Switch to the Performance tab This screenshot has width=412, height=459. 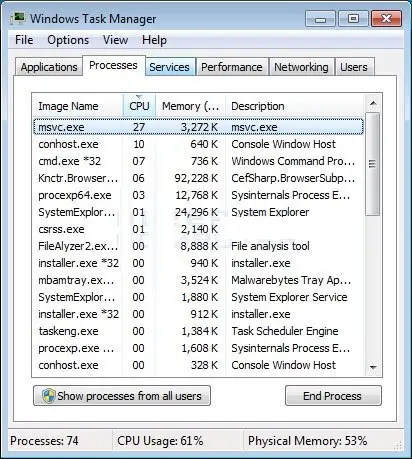[x=232, y=67]
